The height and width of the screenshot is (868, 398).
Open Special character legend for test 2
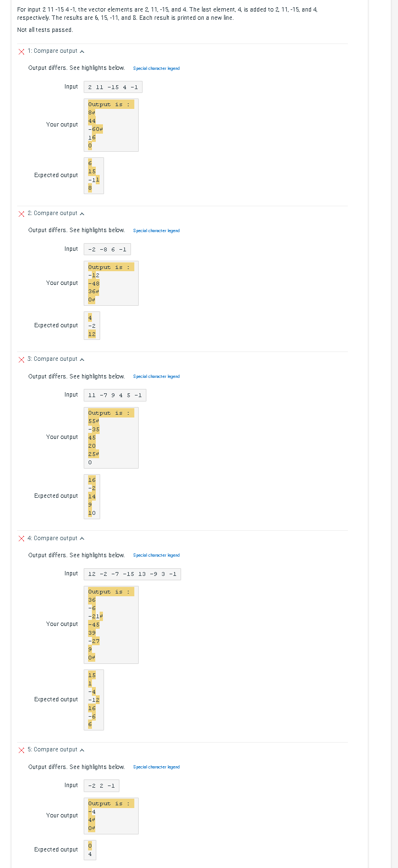tap(156, 230)
